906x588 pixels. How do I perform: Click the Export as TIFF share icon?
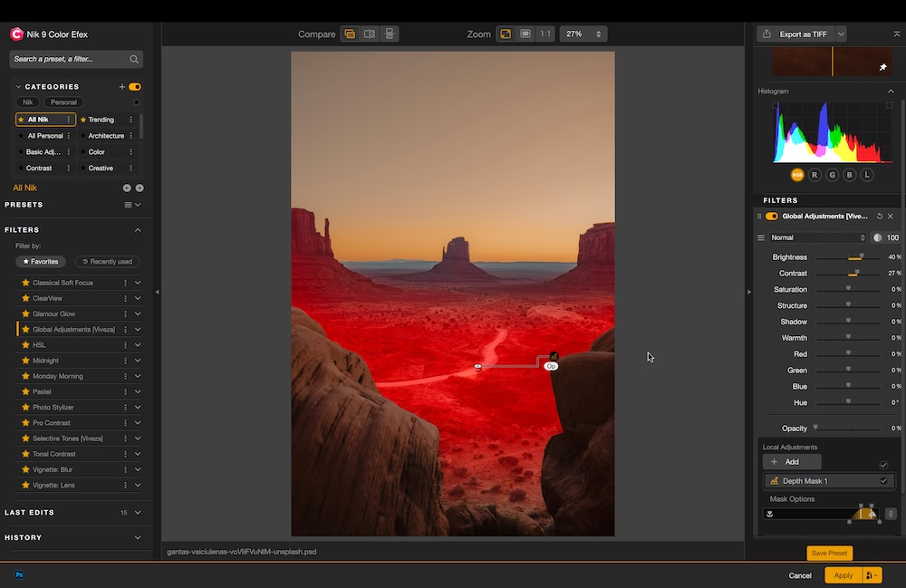click(x=767, y=34)
